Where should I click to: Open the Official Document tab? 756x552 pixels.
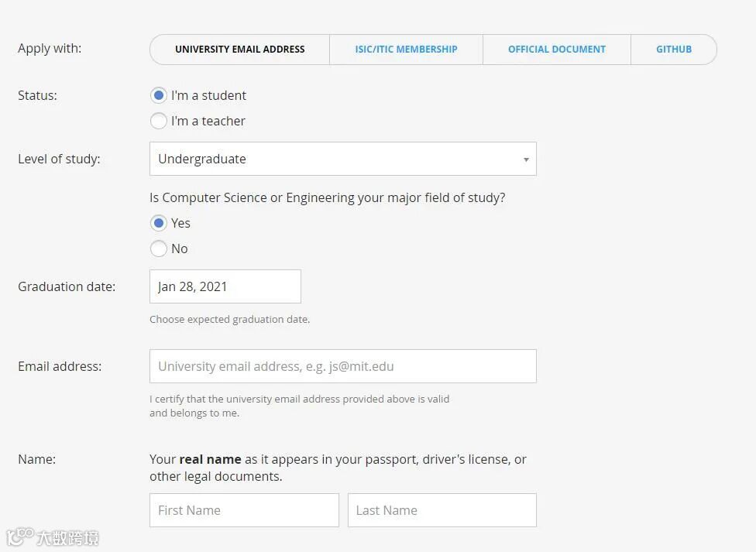[556, 50]
